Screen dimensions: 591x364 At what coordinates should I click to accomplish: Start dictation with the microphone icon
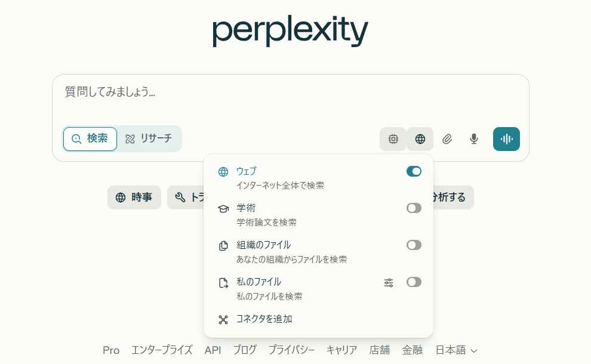[x=474, y=139]
